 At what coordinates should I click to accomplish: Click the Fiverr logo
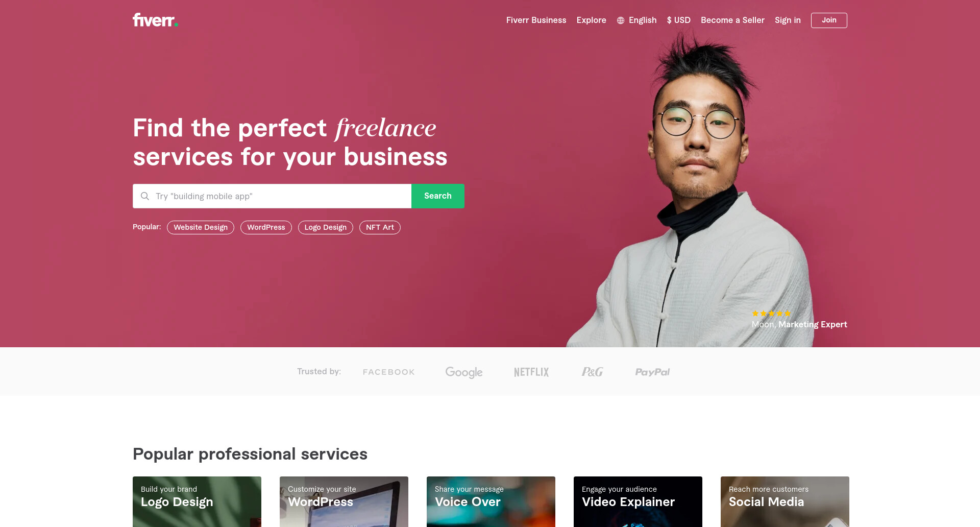click(155, 20)
